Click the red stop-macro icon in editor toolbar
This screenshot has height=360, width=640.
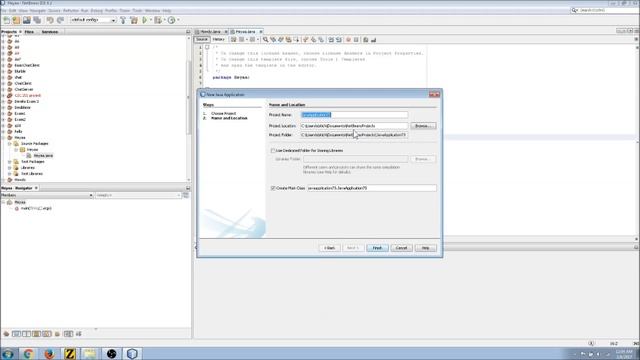point(348,40)
